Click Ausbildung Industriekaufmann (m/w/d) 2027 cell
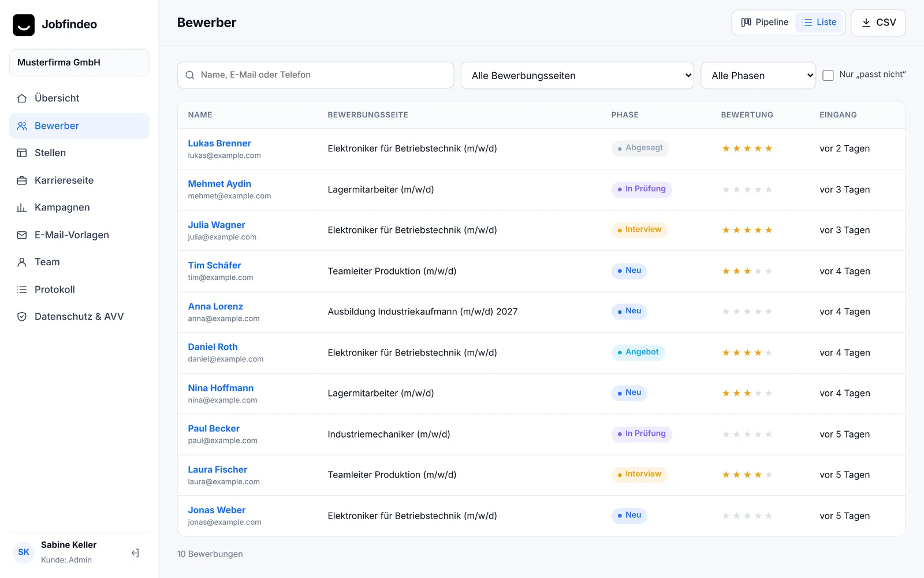The image size is (924, 578). (423, 312)
